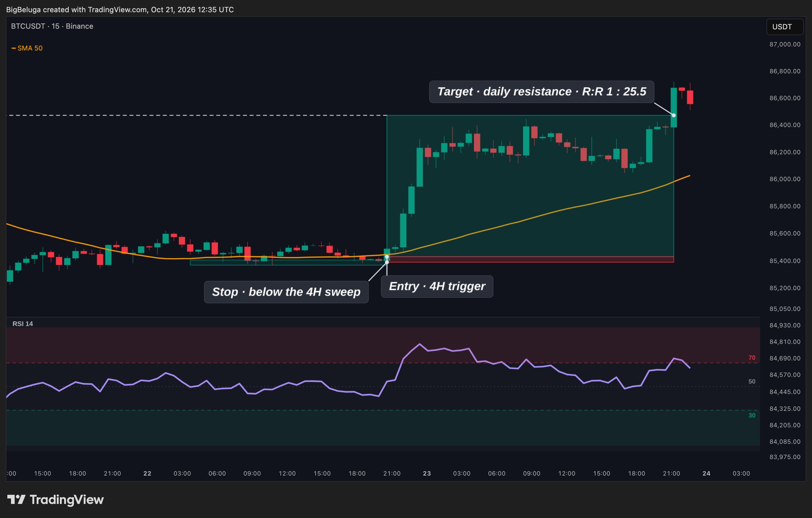Select the Entry · 4H trigger label
The height and width of the screenshot is (518, 812).
(437, 286)
